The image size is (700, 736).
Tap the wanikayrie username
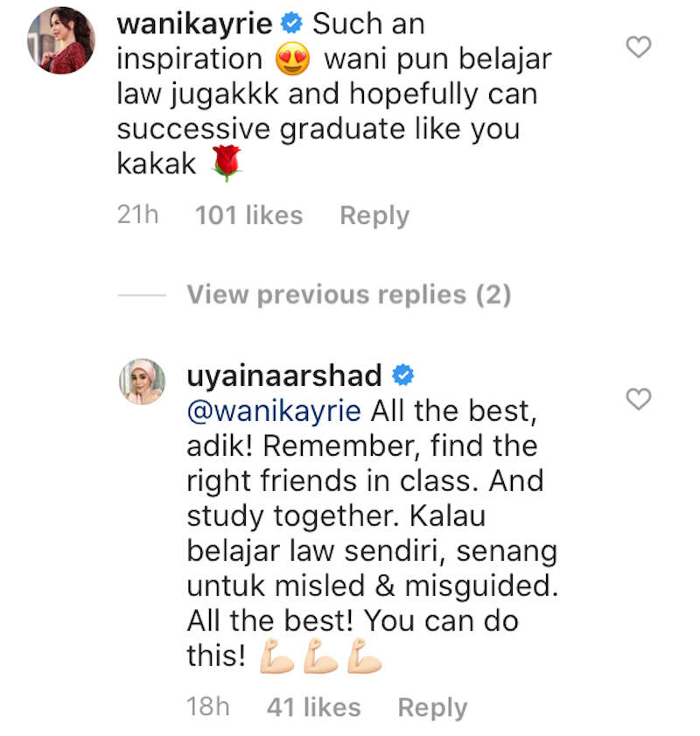pyautogui.click(x=194, y=24)
